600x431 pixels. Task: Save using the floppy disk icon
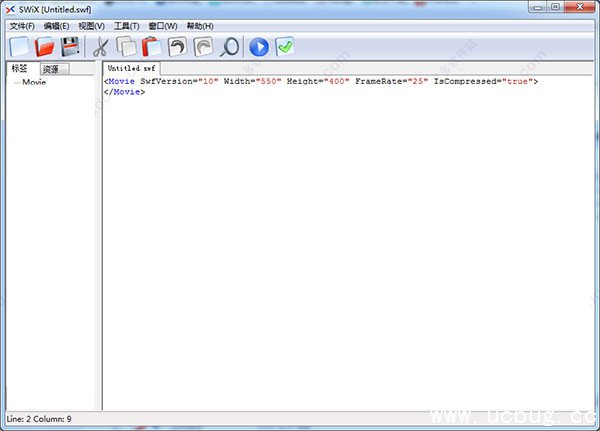click(70, 46)
